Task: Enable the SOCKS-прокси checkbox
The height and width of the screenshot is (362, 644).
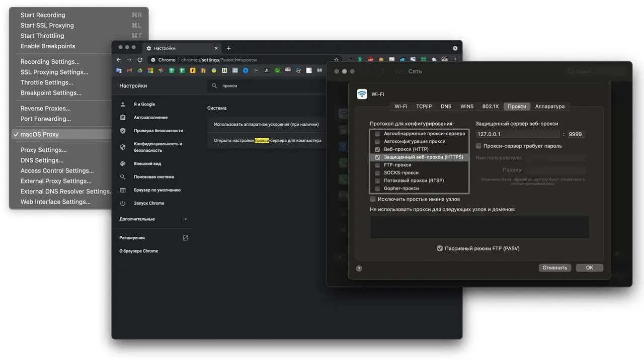Action: pyautogui.click(x=377, y=173)
